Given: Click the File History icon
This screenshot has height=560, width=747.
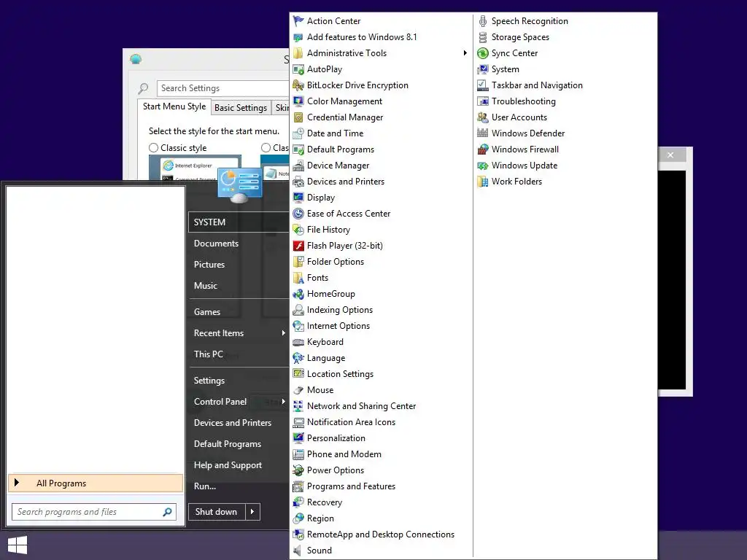Looking at the screenshot, I should pyautogui.click(x=298, y=230).
